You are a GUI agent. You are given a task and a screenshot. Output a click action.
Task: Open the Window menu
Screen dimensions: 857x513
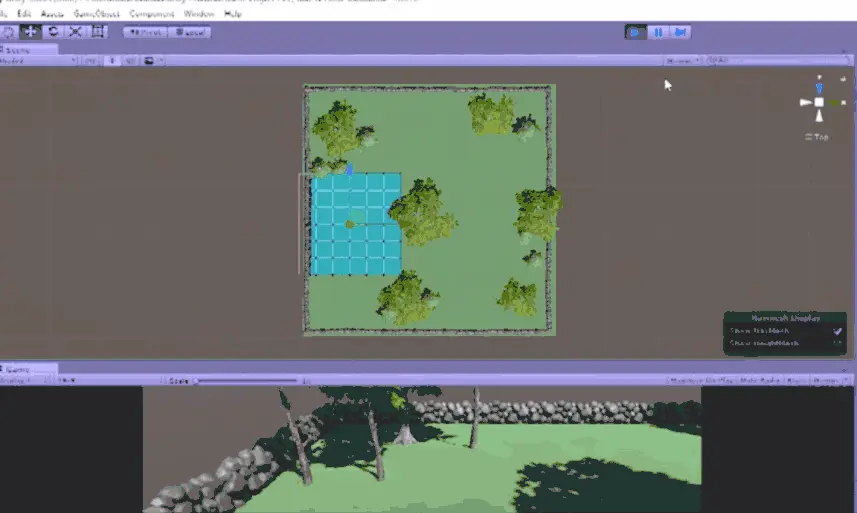point(198,13)
